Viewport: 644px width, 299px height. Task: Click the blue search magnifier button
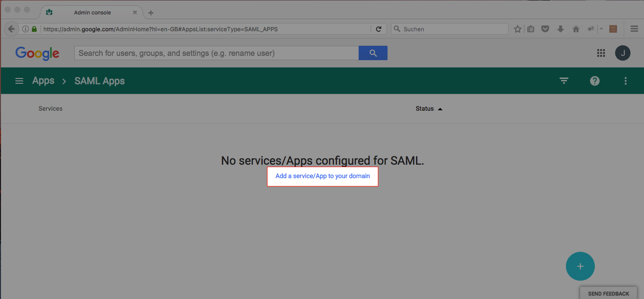tap(373, 53)
